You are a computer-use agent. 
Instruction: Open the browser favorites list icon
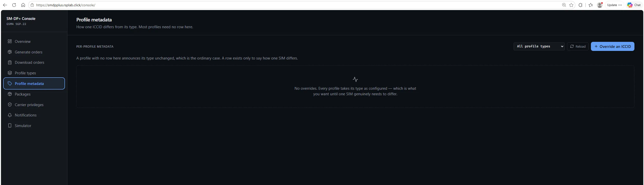click(591, 5)
